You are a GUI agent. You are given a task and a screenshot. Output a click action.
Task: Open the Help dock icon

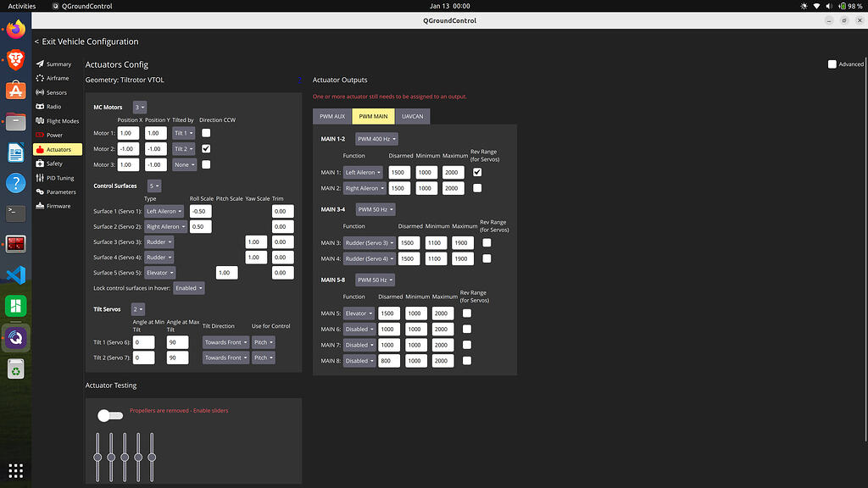click(15, 183)
